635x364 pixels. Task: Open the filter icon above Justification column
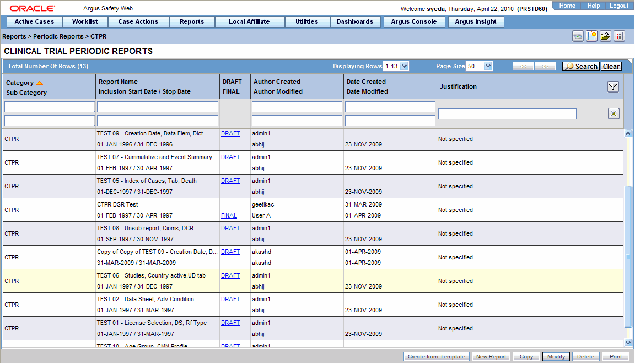point(613,86)
